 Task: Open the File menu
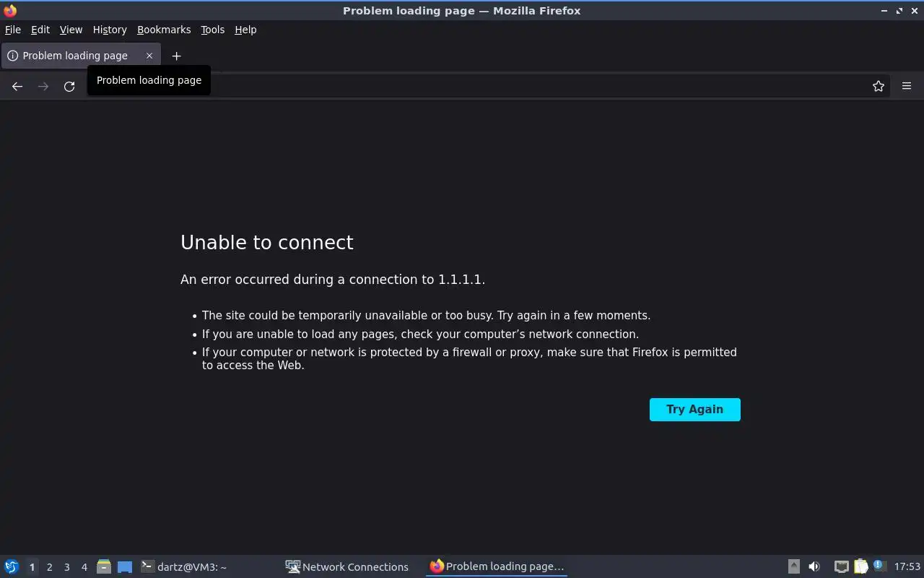click(13, 30)
